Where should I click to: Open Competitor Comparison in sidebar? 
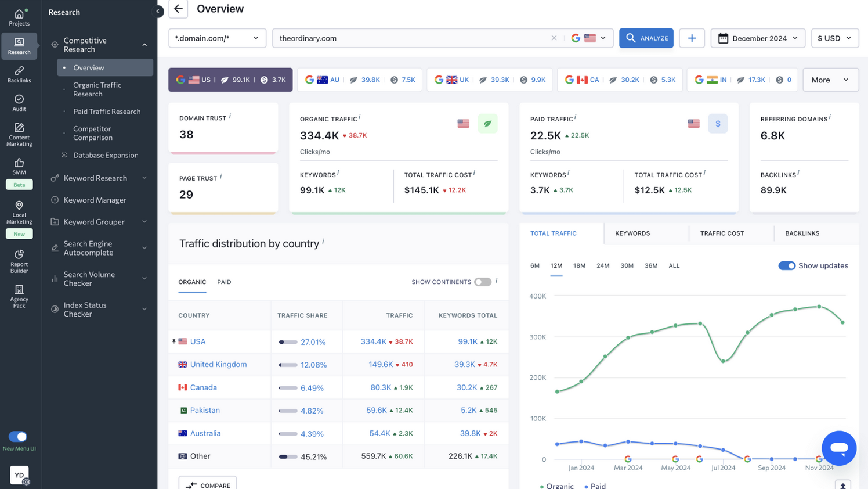93,134
